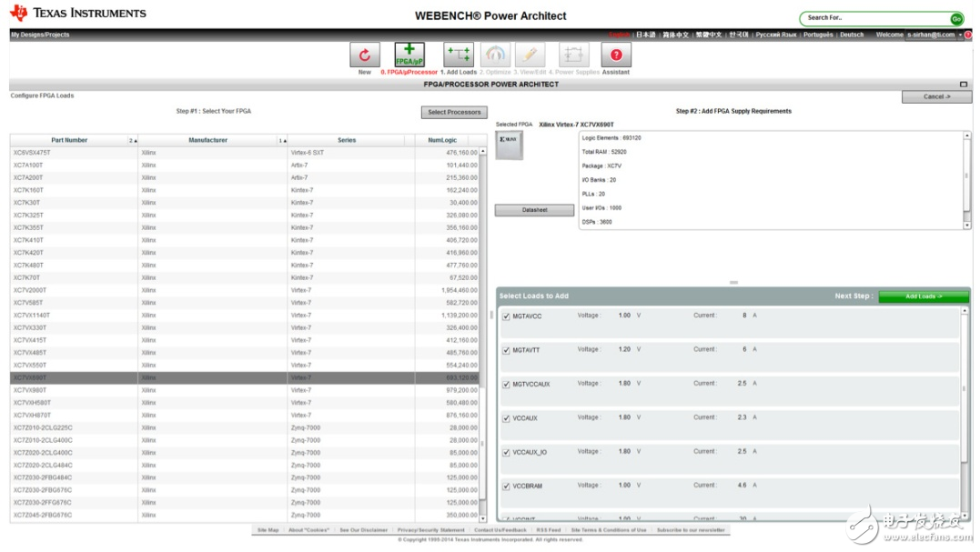Click the Texas Instruments logo

pyautogui.click(x=78, y=13)
